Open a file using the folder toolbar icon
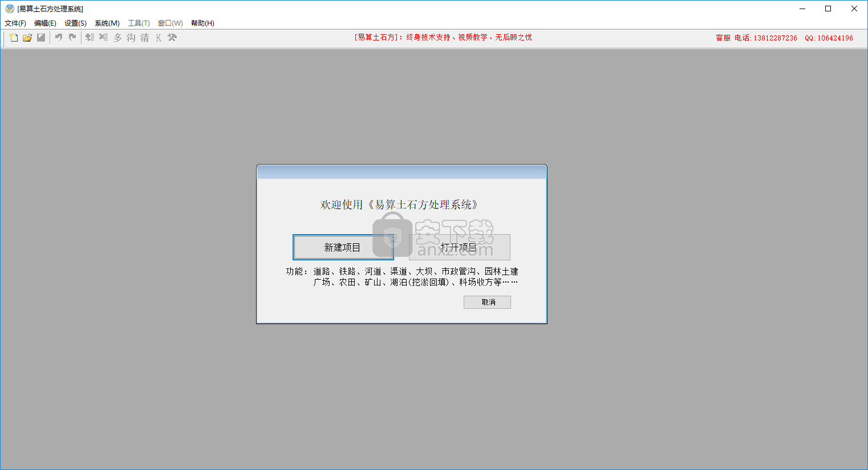Screen dimensions: 868x470 pyautogui.click(x=27, y=38)
